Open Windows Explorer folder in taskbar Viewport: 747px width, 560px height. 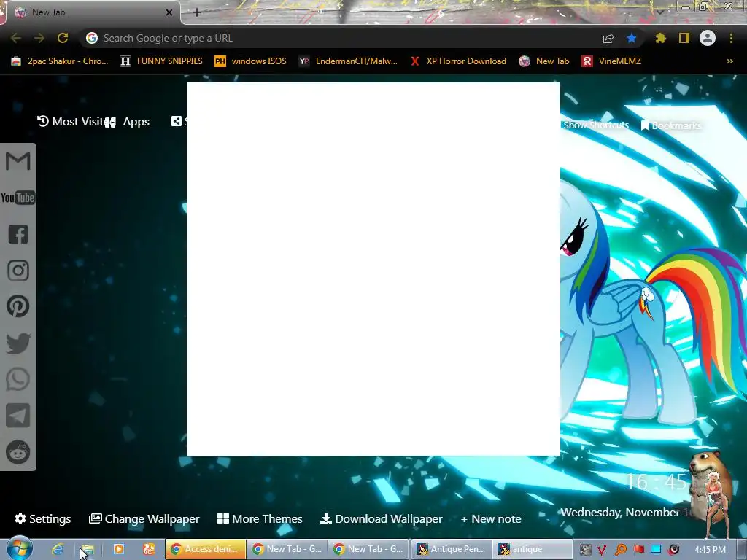pyautogui.click(x=88, y=549)
